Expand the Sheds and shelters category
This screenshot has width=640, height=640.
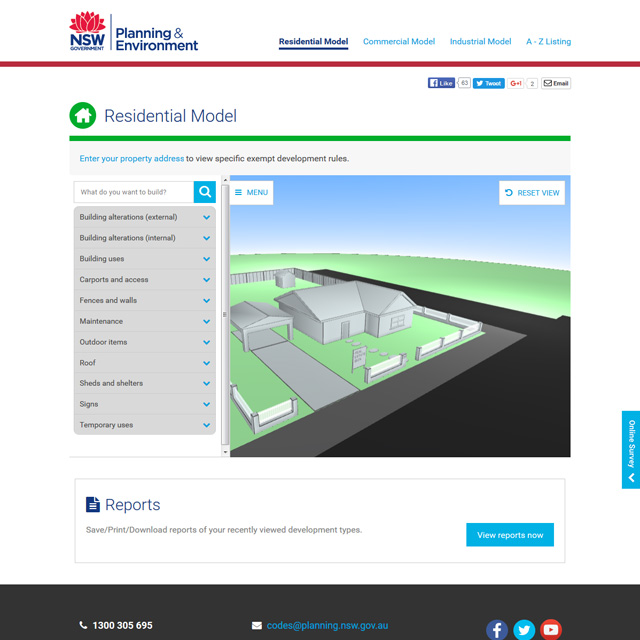tap(145, 383)
